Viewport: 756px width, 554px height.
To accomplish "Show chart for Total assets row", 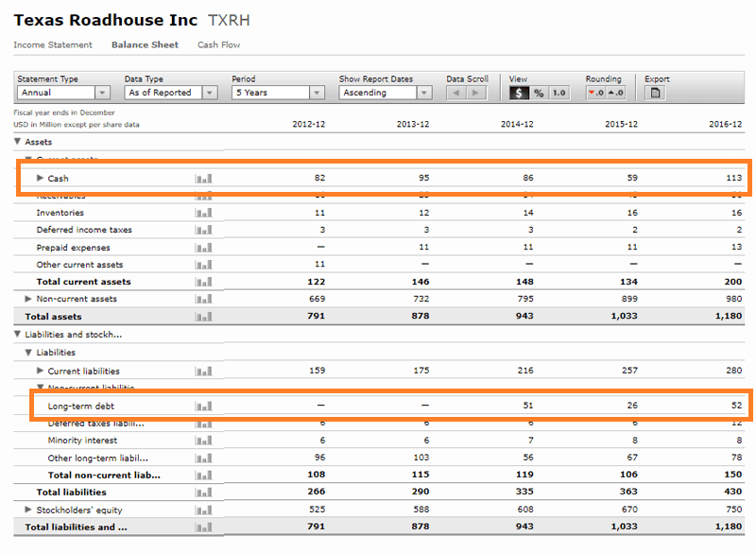I will (203, 317).
